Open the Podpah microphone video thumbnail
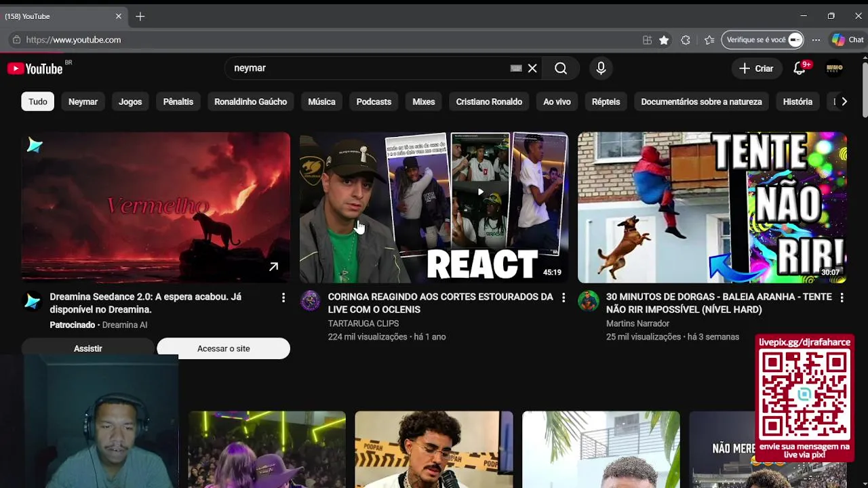Viewport: 868px width, 488px height. point(434,449)
